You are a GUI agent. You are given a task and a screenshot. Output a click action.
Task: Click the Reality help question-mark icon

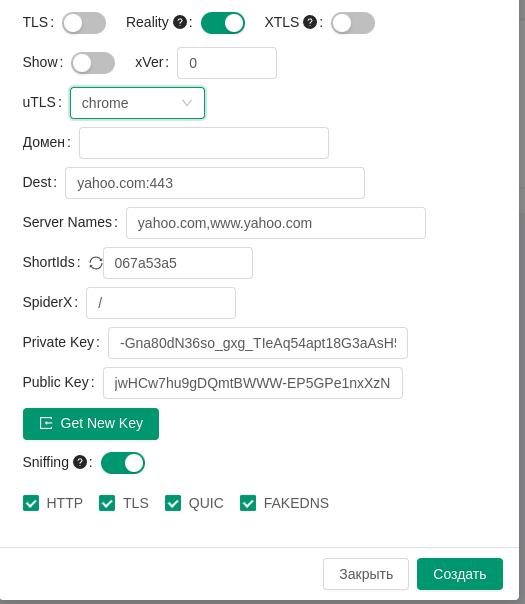coord(180,22)
